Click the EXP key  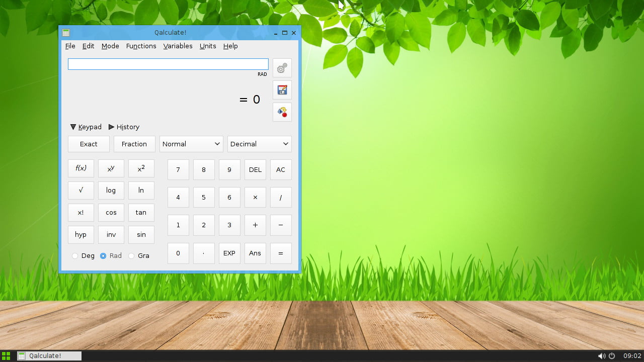(x=229, y=253)
